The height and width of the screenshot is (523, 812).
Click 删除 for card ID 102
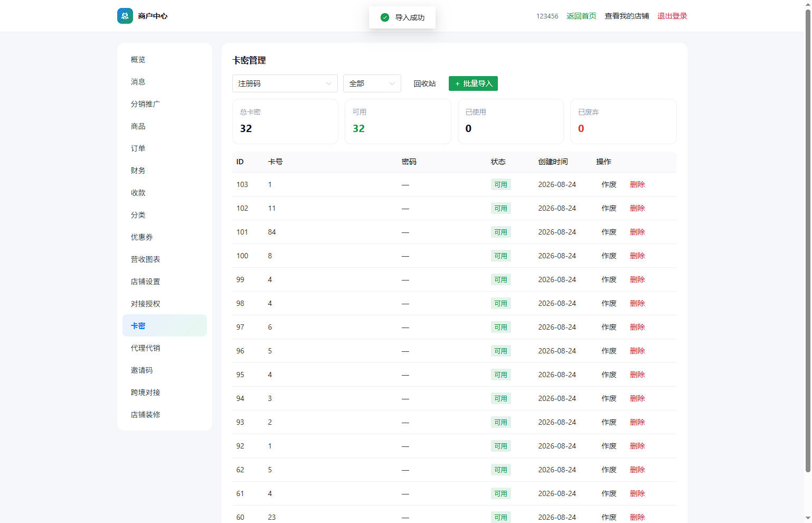point(637,208)
